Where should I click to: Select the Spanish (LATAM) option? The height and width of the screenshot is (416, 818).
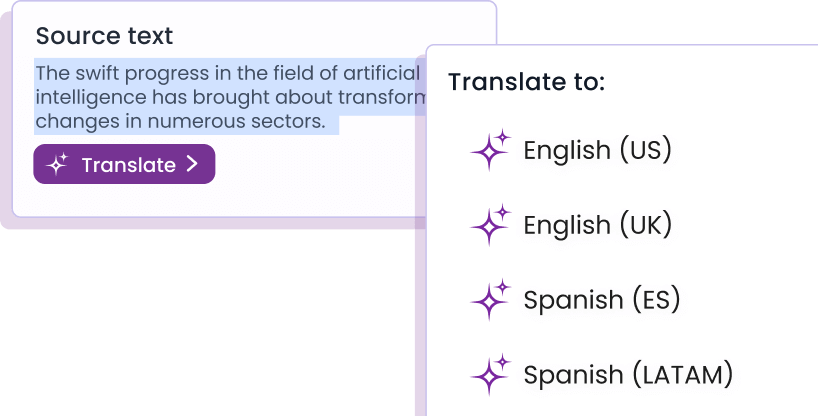coord(628,375)
